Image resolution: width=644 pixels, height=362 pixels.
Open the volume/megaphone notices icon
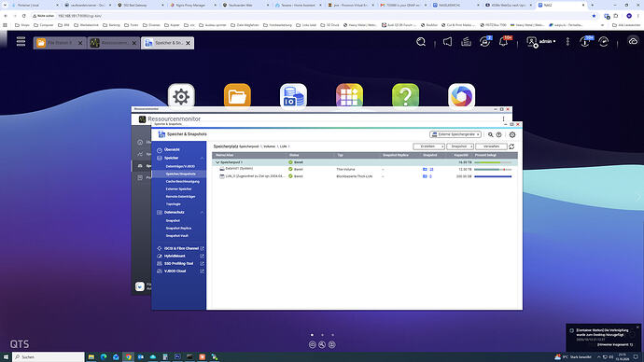[x=447, y=41]
